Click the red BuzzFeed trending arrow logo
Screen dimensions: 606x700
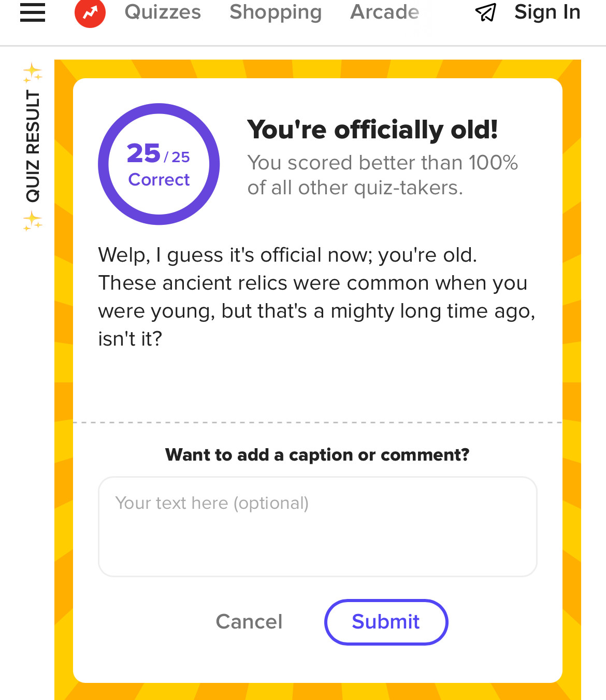click(x=90, y=12)
